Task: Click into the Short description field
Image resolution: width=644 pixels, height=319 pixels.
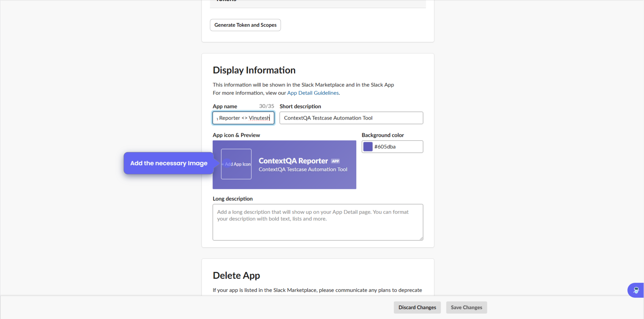Action: tap(351, 118)
